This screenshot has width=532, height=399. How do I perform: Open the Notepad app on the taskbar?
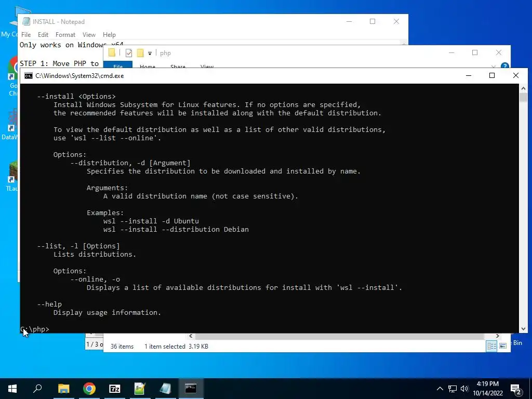coord(165,389)
